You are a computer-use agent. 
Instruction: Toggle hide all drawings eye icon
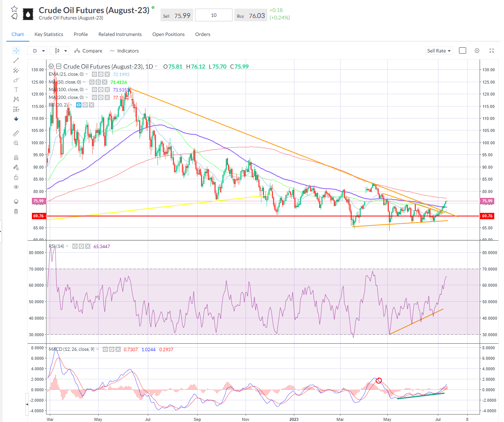16,187
